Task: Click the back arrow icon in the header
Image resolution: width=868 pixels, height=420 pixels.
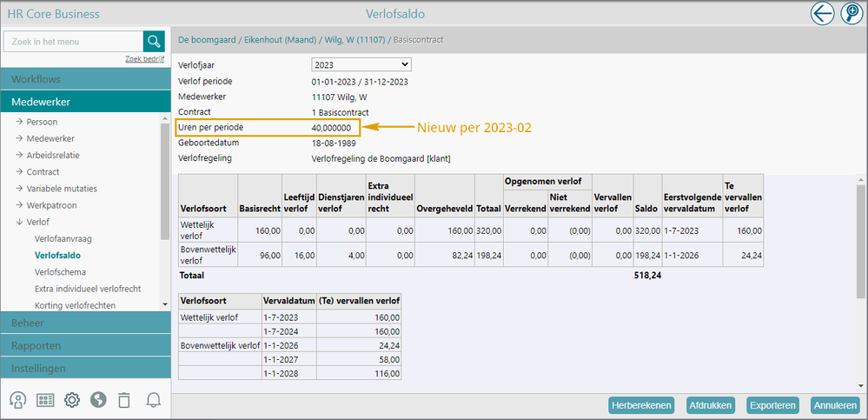Action: click(x=823, y=13)
